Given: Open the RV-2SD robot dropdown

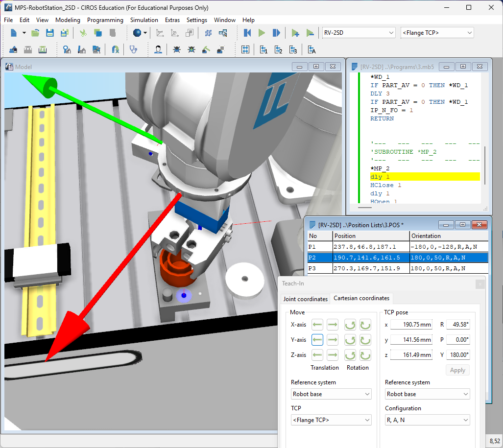Looking at the screenshot, I should click(x=359, y=33).
